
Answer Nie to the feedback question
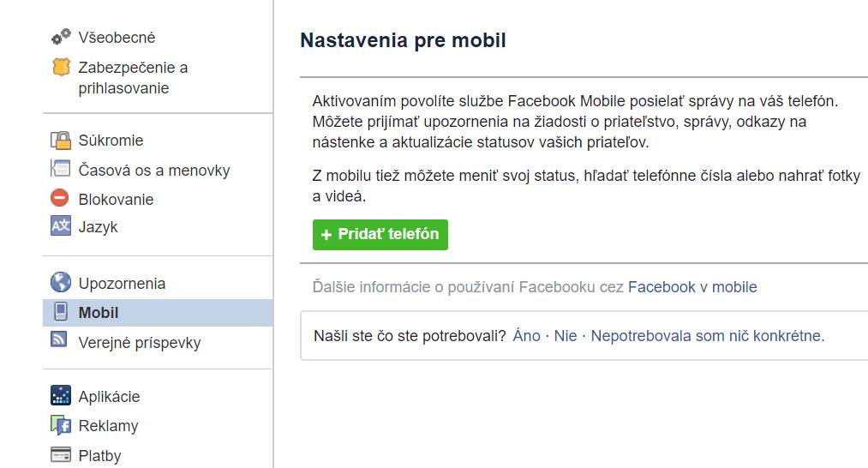(566, 336)
